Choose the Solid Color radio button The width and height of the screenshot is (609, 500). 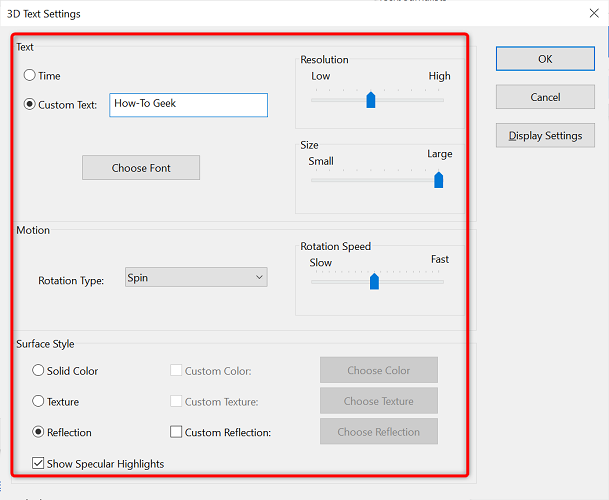(39, 371)
